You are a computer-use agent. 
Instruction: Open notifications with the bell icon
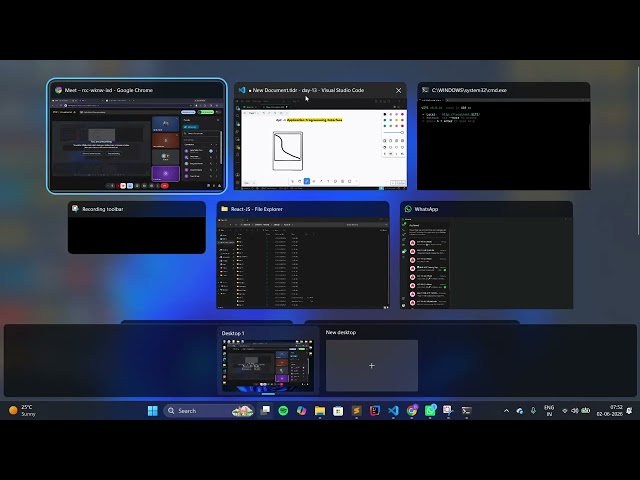click(630, 411)
